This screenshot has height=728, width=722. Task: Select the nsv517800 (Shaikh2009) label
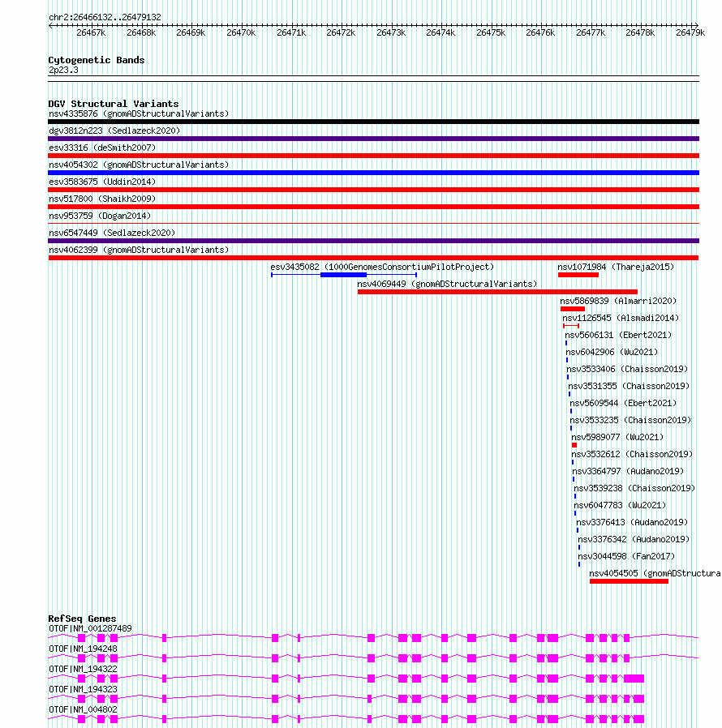pos(102,199)
